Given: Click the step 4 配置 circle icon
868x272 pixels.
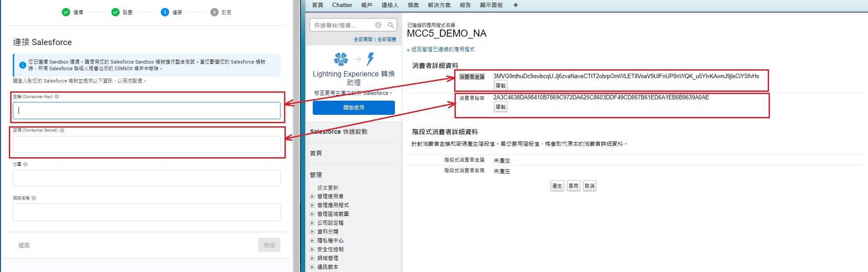Looking at the screenshot, I should coord(214,12).
